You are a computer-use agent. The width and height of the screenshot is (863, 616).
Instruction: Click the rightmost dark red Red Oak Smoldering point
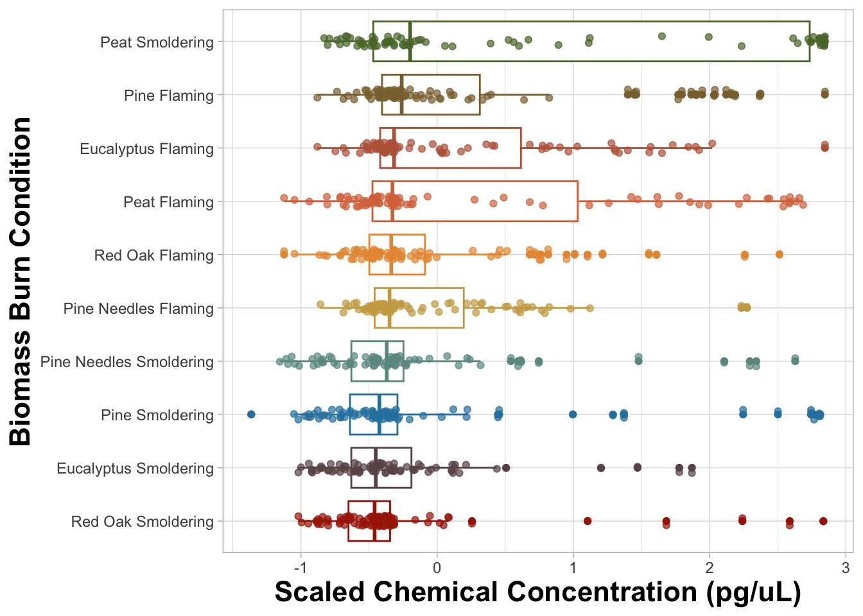[x=823, y=521]
